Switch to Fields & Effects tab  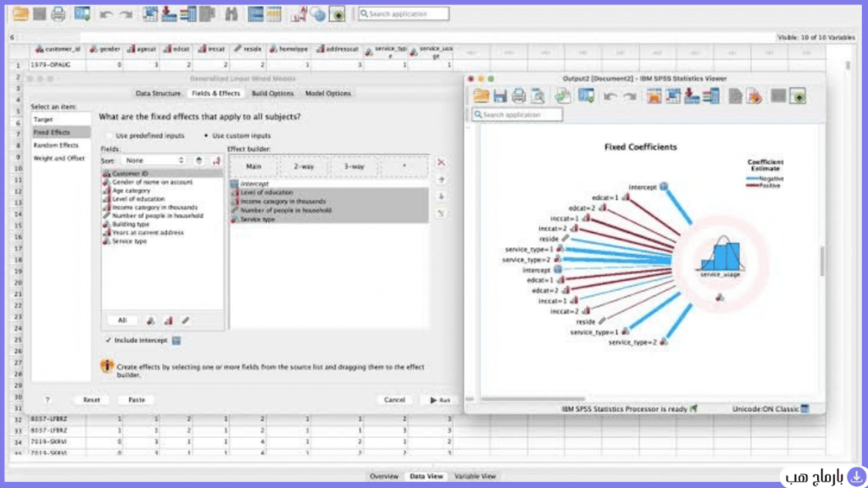[x=216, y=93]
